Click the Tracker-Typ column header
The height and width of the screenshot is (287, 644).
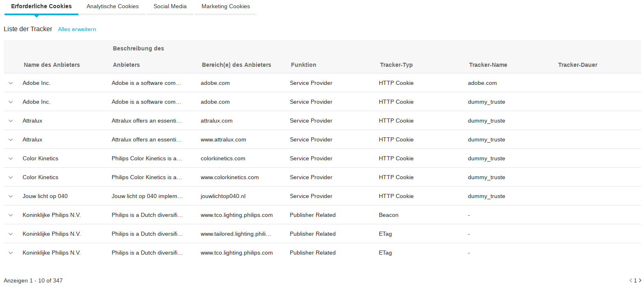396,65
